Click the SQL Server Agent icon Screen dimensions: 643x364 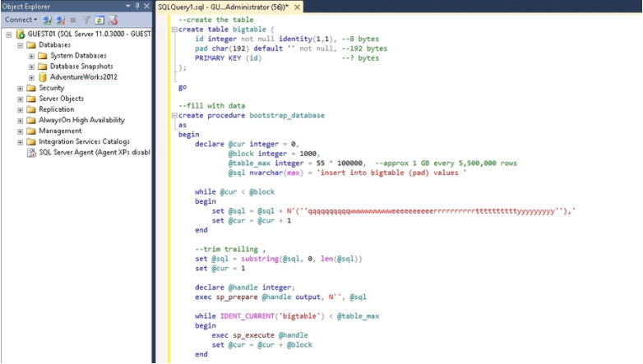pyautogui.click(x=31, y=153)
